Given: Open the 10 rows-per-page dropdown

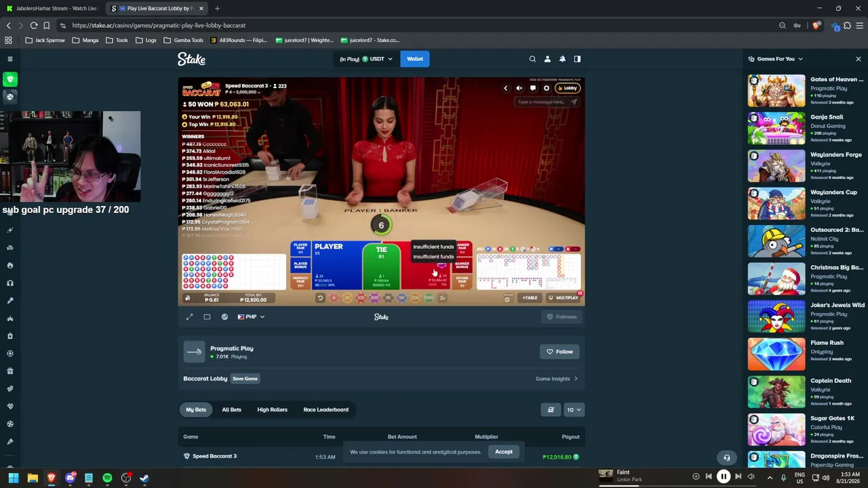Looking at the screenshot, I should pyautogui.click(x=574, y=409).
